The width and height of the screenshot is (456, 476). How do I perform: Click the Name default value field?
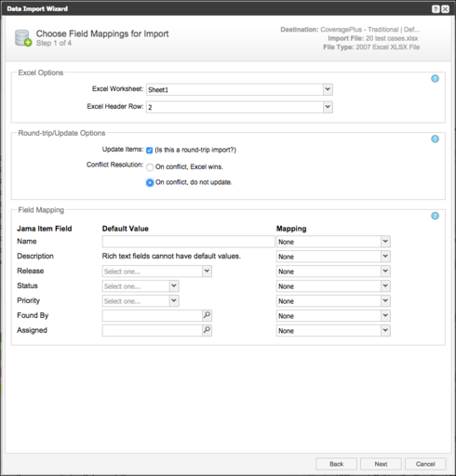189,242
